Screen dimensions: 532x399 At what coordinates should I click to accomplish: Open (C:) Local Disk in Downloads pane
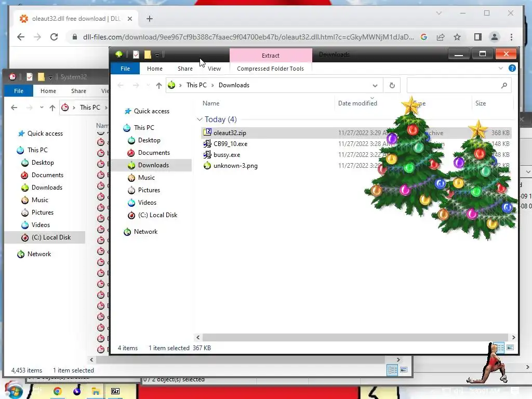(x=153, y=216)
